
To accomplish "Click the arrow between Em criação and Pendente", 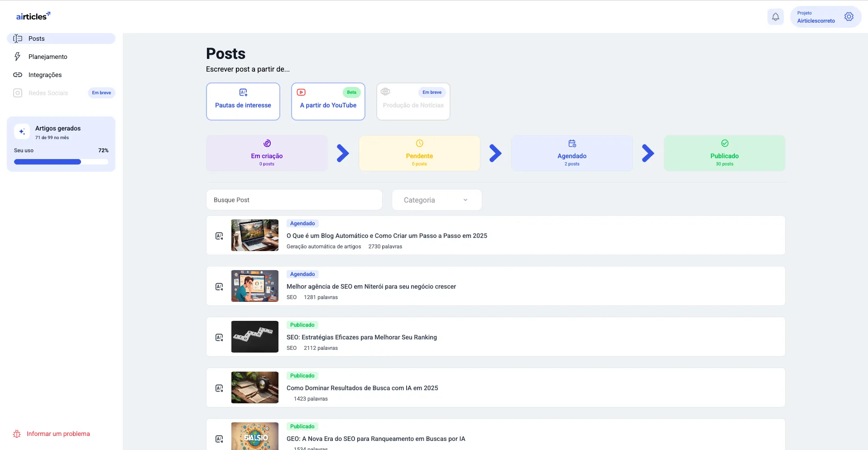I will point(343,153).
